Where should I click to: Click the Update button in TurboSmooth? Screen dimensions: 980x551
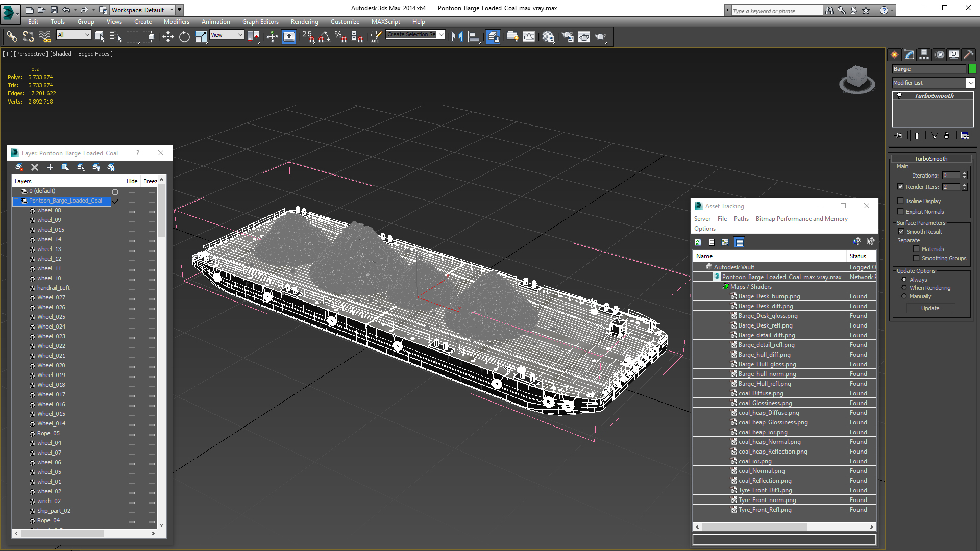point(930,308)
